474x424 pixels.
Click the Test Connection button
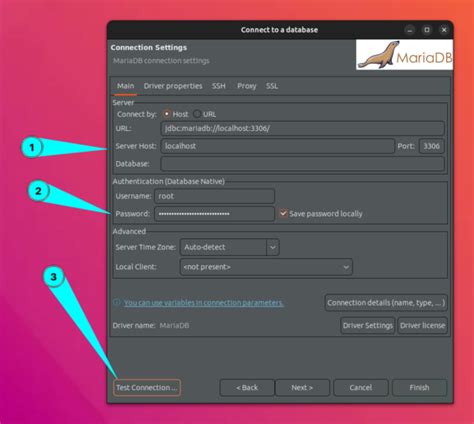click(147, 388)
